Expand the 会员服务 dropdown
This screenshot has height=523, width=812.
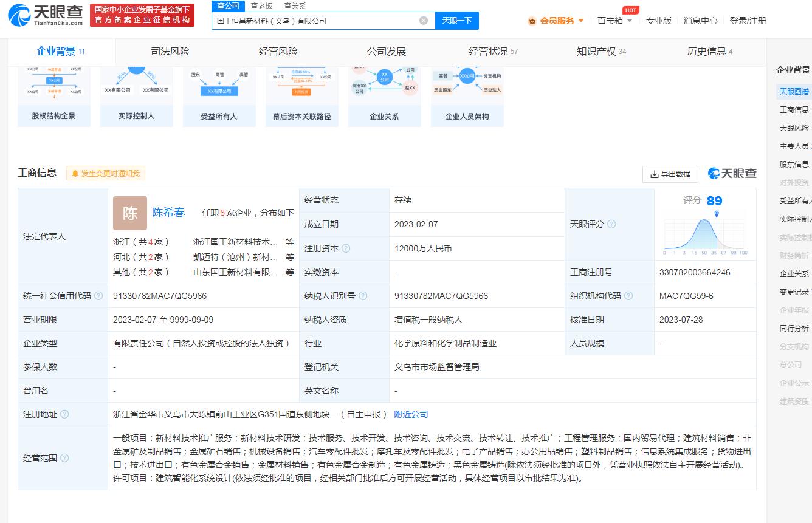580,21
